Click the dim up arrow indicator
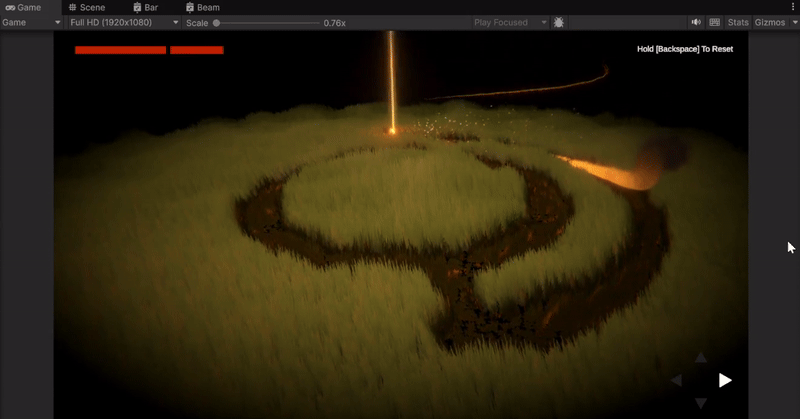Image resolution: width=800 pixels, height=419 pixels. pyautogui.click(x=701, y=357)
